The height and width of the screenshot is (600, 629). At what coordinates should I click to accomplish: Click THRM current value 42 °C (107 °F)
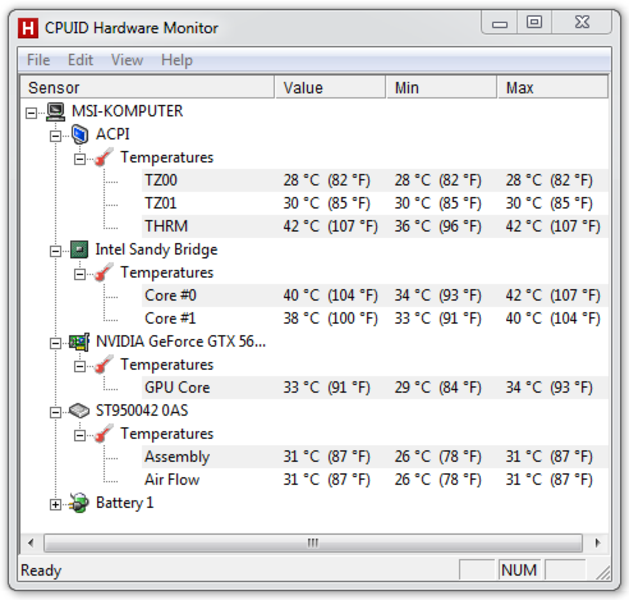coord(331,226)
